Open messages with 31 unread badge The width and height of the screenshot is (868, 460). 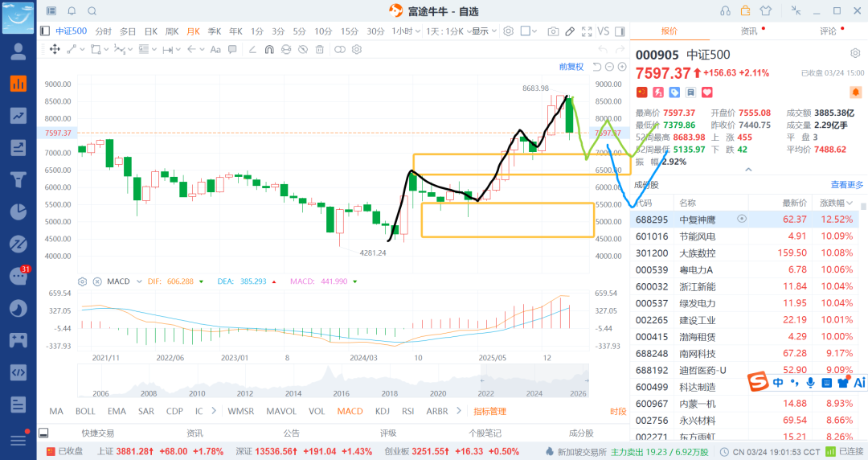(x=18, y=276)
